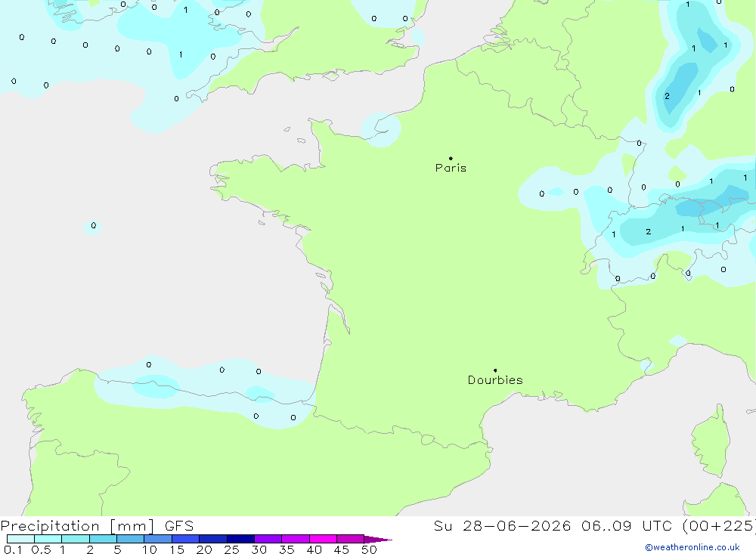The height and width of the screenshot is (554, 756).
Task: Click the 30–35 mm purple legend swatch
Action: pyautogui.click(x=268, y=539)
